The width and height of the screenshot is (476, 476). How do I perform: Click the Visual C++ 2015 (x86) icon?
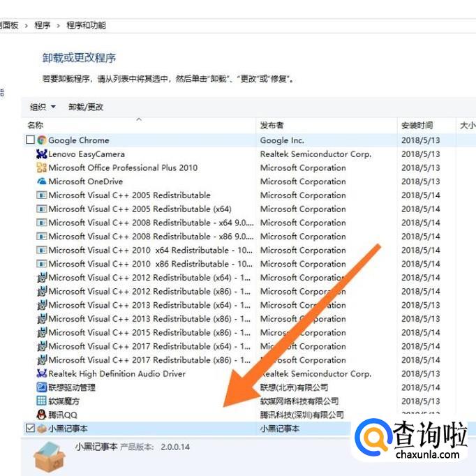pos(42,332)
